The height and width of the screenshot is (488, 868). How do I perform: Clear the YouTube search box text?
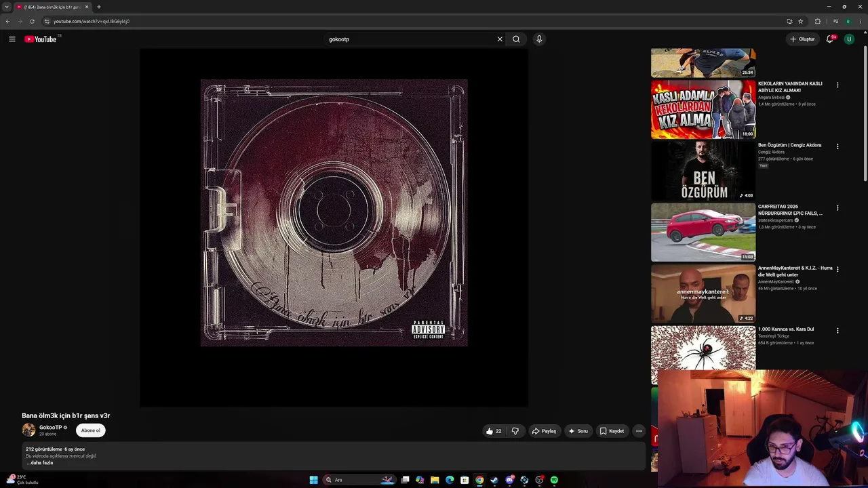coord(500,39)
